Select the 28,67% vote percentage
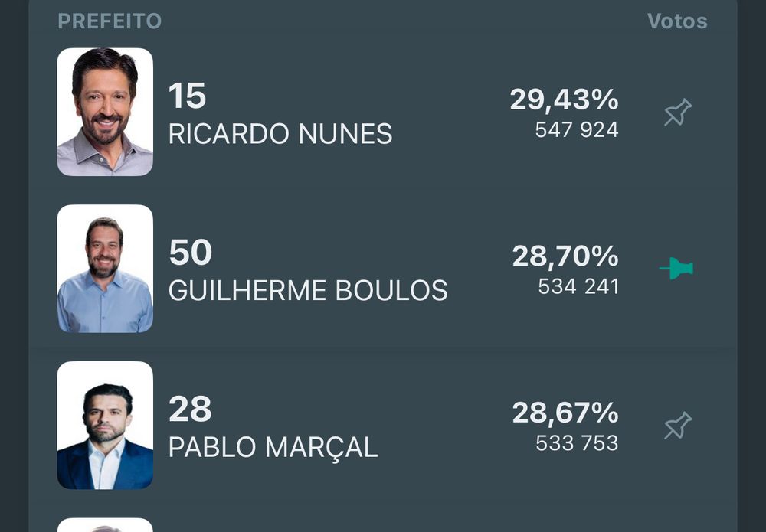 pyautogui.click(x=565, y=413)
